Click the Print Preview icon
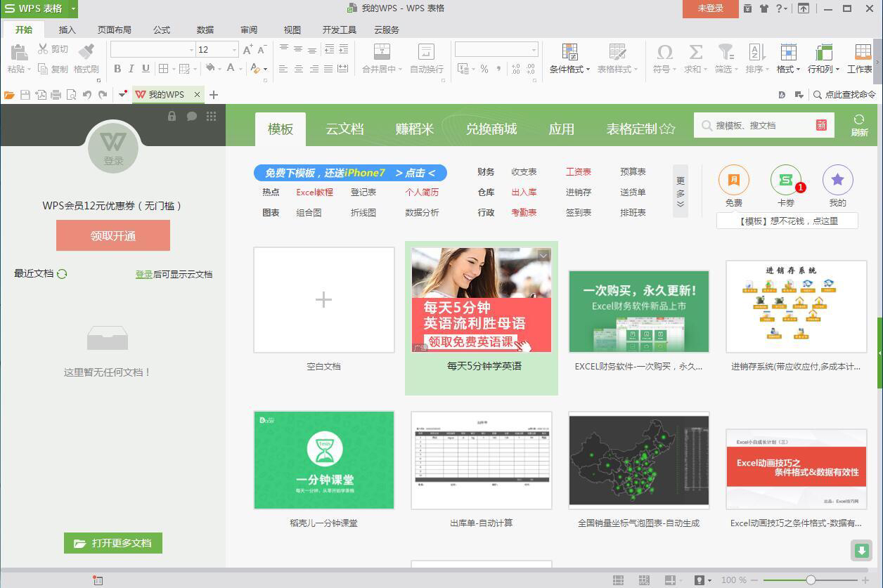Viewport: 883px width, 588px height. click(x=72, y=95)
